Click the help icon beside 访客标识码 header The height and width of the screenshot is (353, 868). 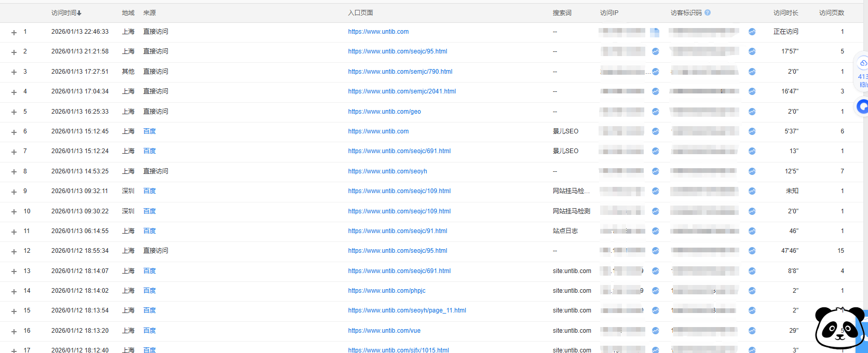click(x=708, y=12)
